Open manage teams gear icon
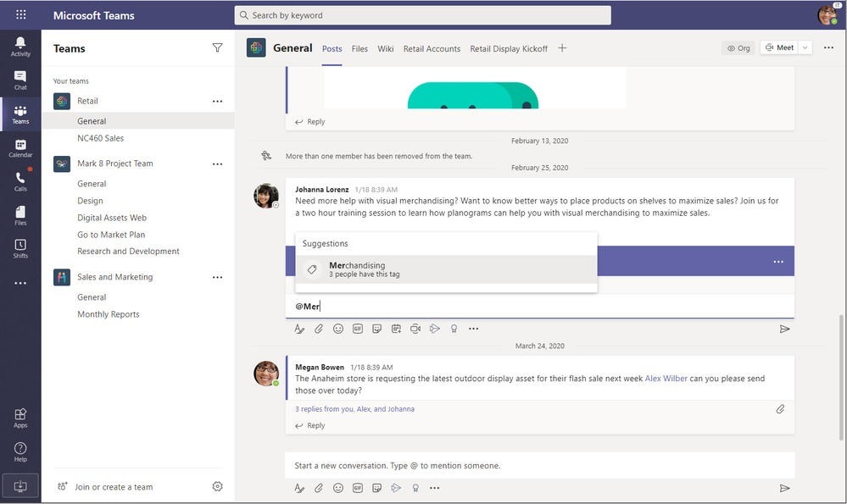Viewport: 847px width, 504px height. coord(217,486)
